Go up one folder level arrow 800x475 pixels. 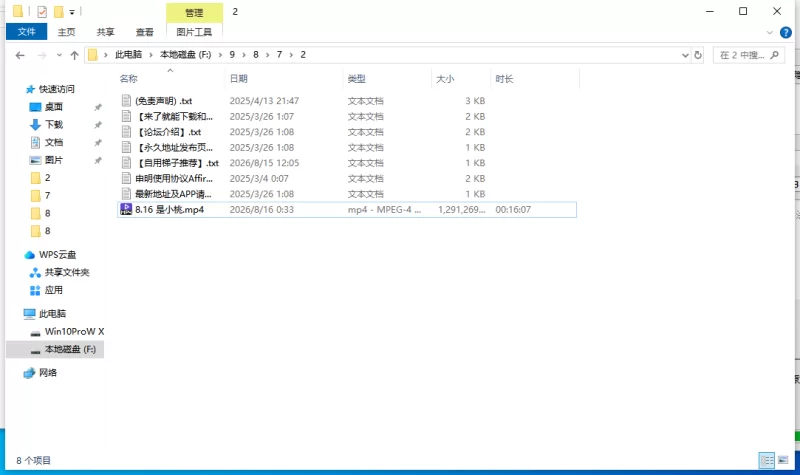(x=74, y=55)
